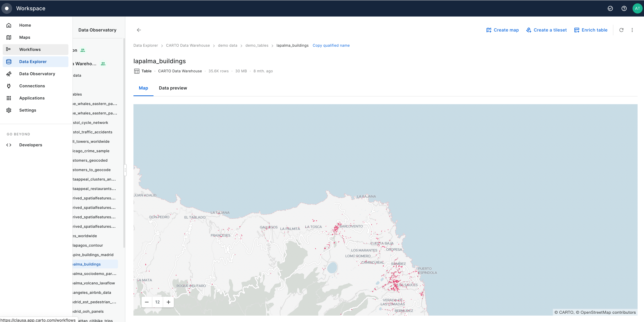Click the Data Observatory panel heading
This screenshot has width=644, height=322.
pyautogui.click(x=98, y=30)
